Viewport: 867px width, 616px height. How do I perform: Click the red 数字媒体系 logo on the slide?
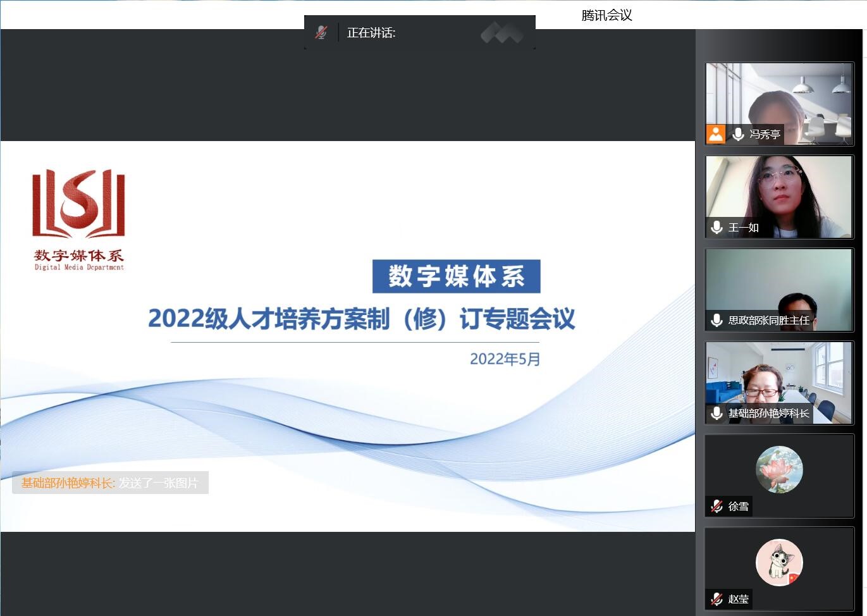tap(79, 219)
